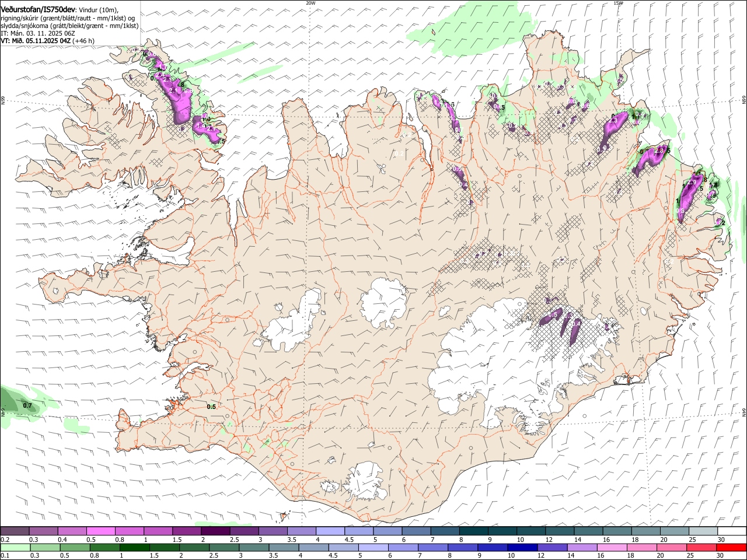Screen dimensions: 747x560
Task: Pick palest green lower-row swatch between 0.1 and 0.3
Action: tap(15, 548)
